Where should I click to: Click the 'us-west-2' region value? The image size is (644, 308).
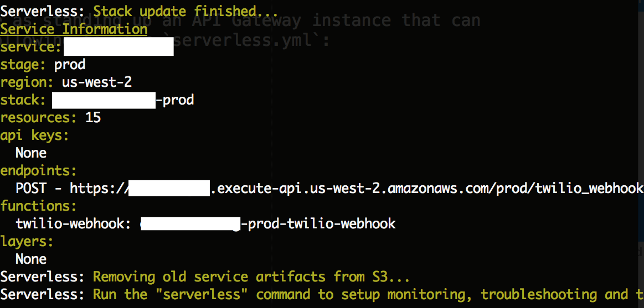97,82
